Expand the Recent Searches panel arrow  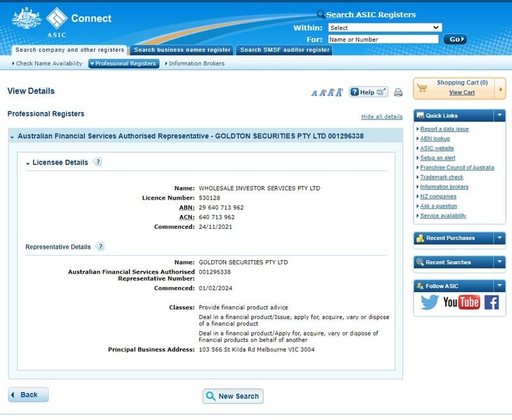[x=499, y=262]
